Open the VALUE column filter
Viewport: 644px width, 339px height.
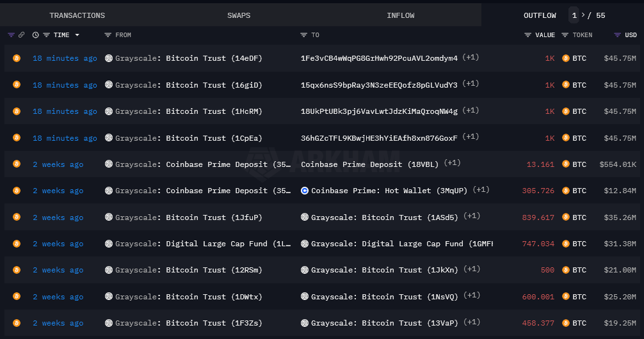tap(527, 35)
